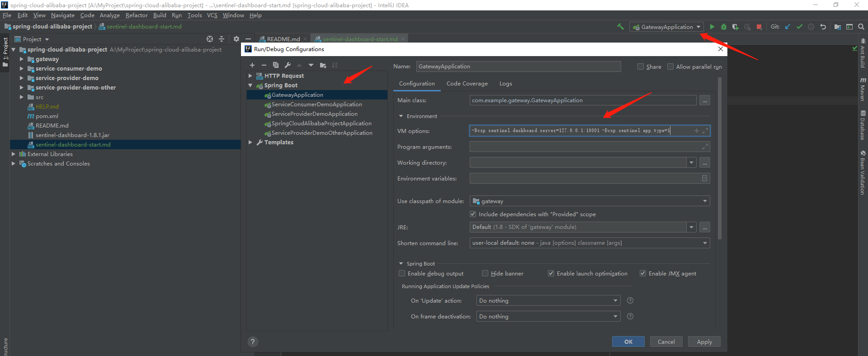868x356 pixels.
Task: Expand the HTTP Request configurations node
Action: pos(250,76)
